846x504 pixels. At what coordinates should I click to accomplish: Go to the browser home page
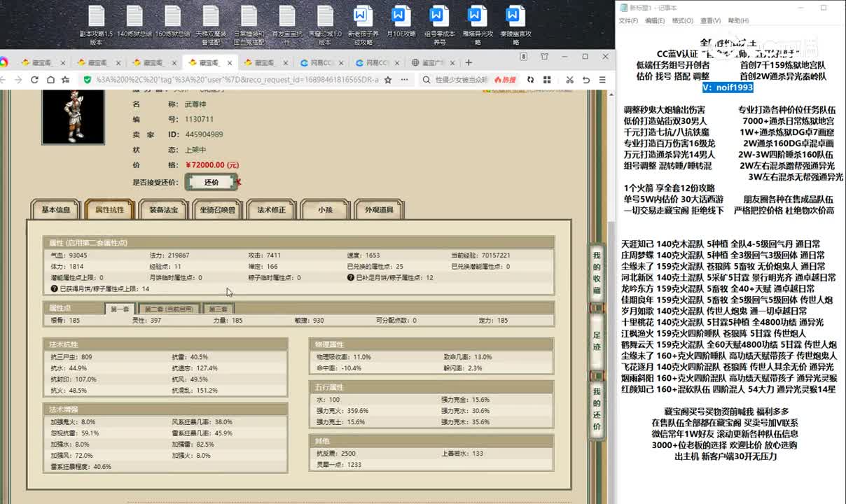pos(50,80)
